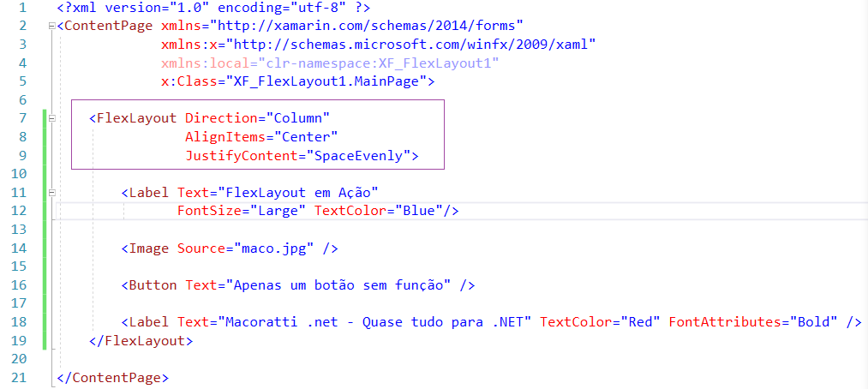This screenshot has height=389, width=868.
Task: Click the line number 17 in gutter
Action: 19,304
